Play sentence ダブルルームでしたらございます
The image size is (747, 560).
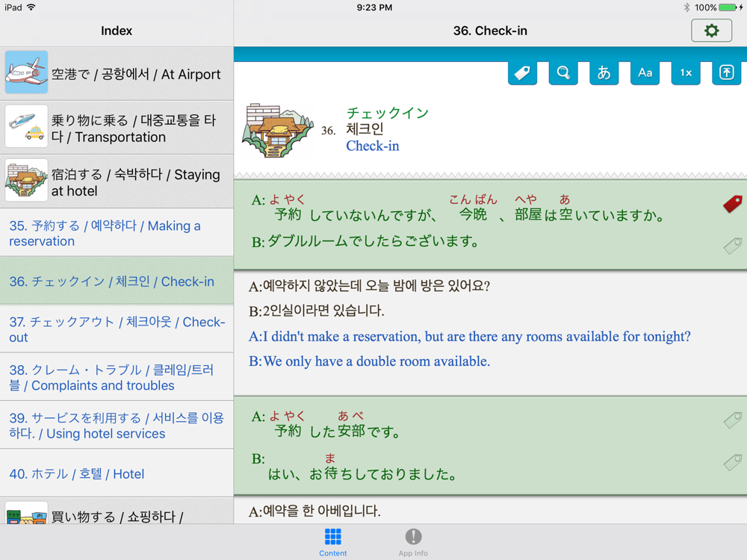tap(365, 242)
